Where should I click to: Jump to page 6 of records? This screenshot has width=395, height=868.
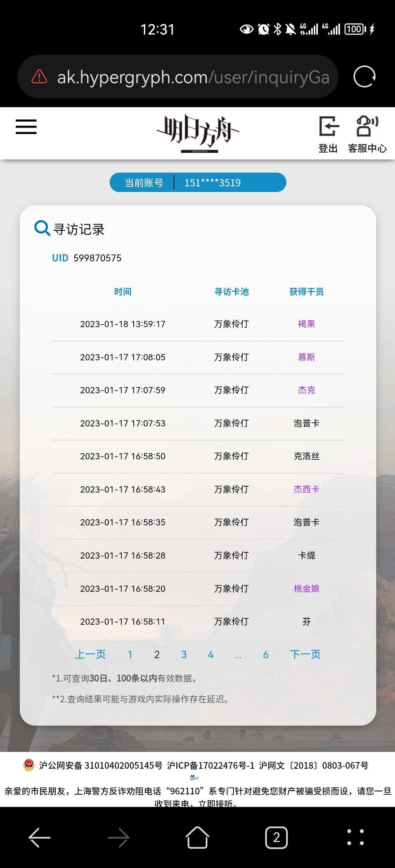point(266,654)
